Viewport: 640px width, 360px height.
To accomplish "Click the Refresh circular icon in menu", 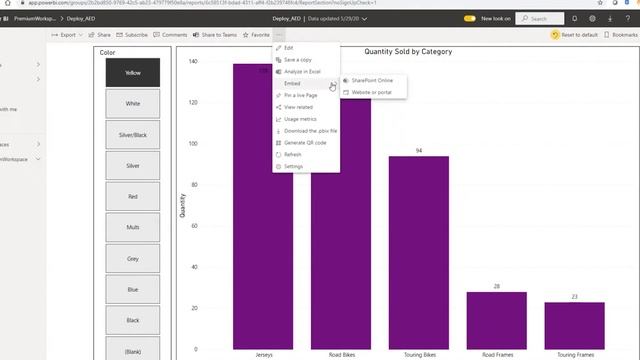I will 278,155.
